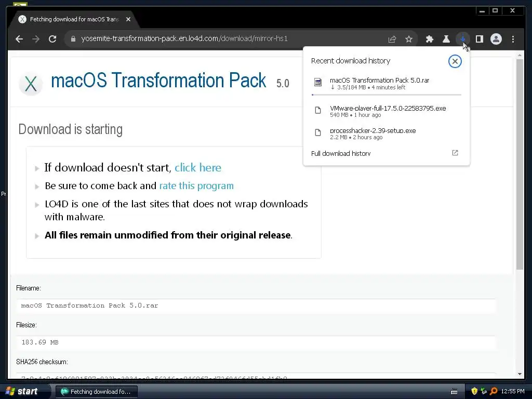
Task: Click the 'SHA256 checksum:' label
Action: point(42,362)
